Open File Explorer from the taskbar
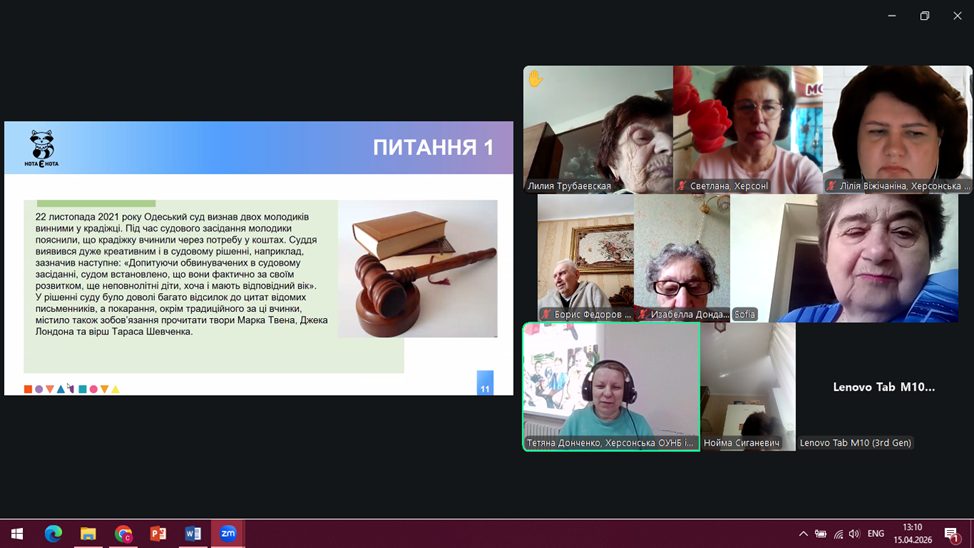974x548 pixels. [x=88, y=533]
